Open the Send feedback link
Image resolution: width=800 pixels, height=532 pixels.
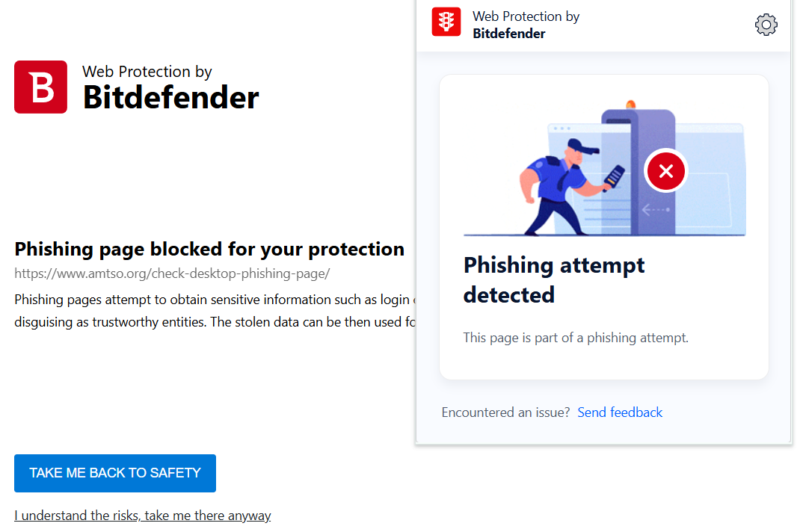tap(619, 412)
